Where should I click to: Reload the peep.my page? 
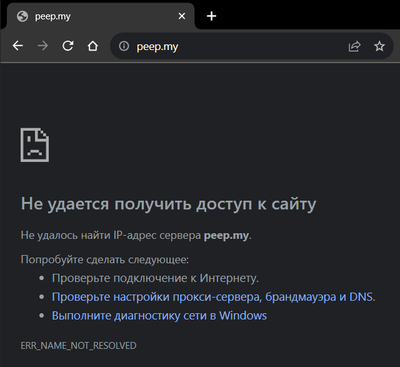click(x=68, y=46)
